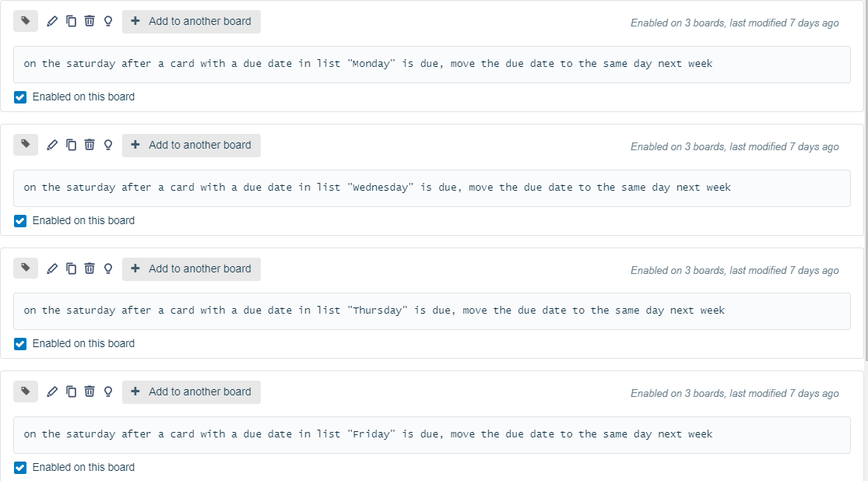Disable the Wednesday rule on this board
The image size is (868, 481).
point(20,221)
